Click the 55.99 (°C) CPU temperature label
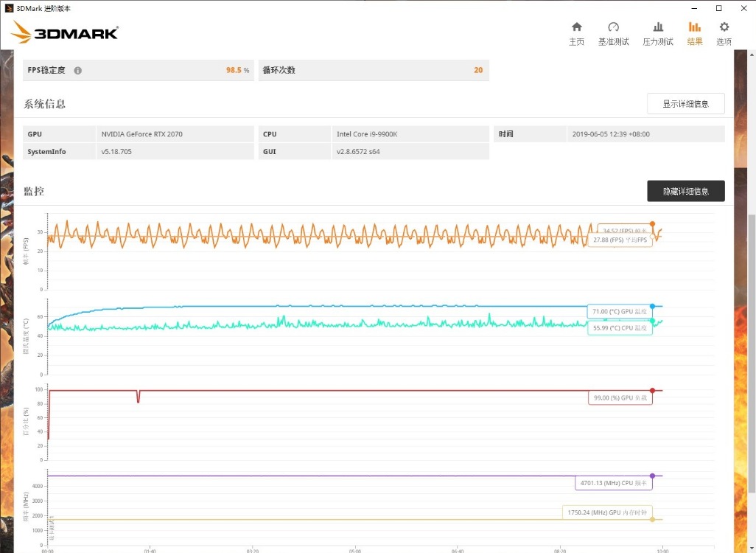756x553 pixels. coord(620,328)
